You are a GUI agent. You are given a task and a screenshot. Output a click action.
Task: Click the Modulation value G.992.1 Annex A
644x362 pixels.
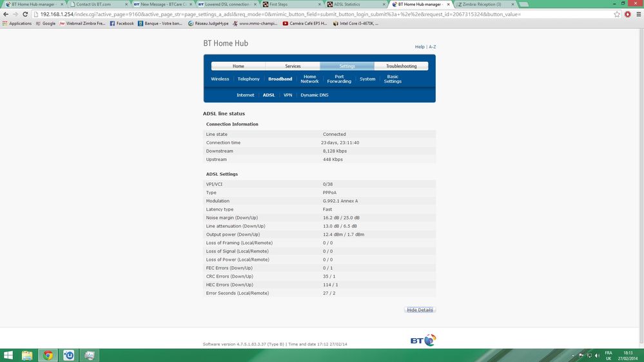(x=340, y=201)
